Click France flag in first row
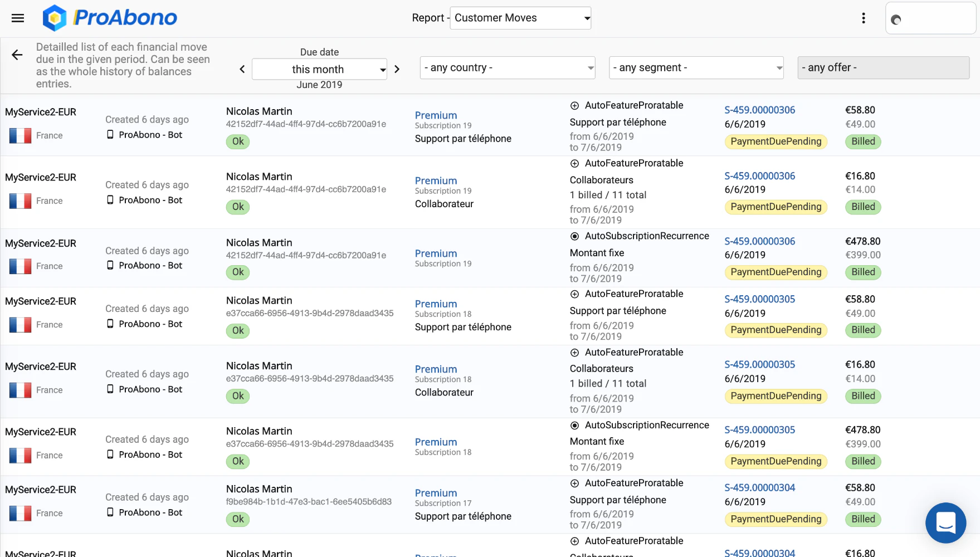The height and width of the screenshot is (557, 980). click(20, 135)
